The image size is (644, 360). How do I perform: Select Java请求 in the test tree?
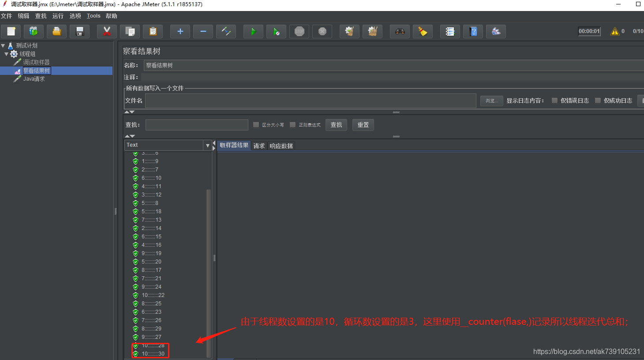[34, 79]
